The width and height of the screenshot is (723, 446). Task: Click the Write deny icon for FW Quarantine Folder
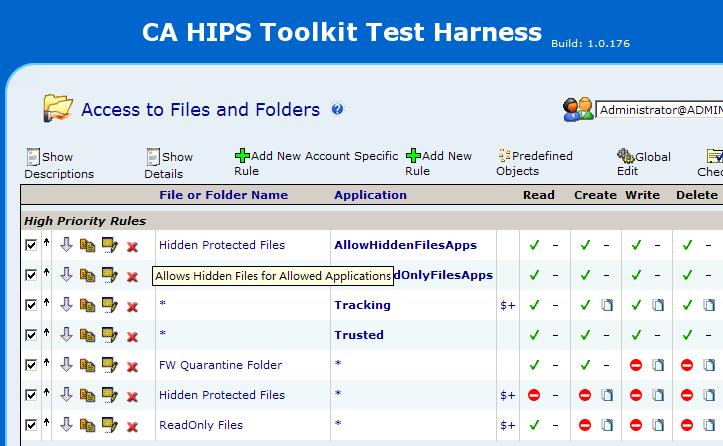pos(636,365)
